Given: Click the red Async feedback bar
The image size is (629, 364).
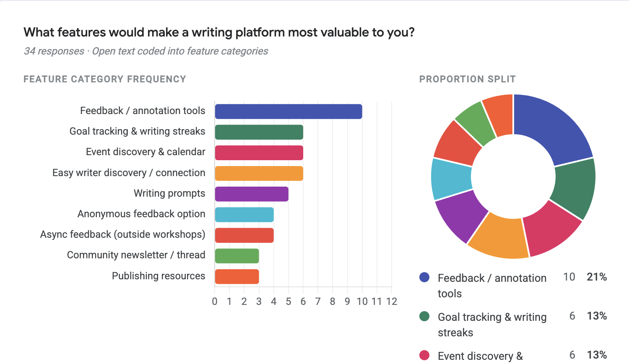Looking at the screenshot, I should tap(244, 235).
